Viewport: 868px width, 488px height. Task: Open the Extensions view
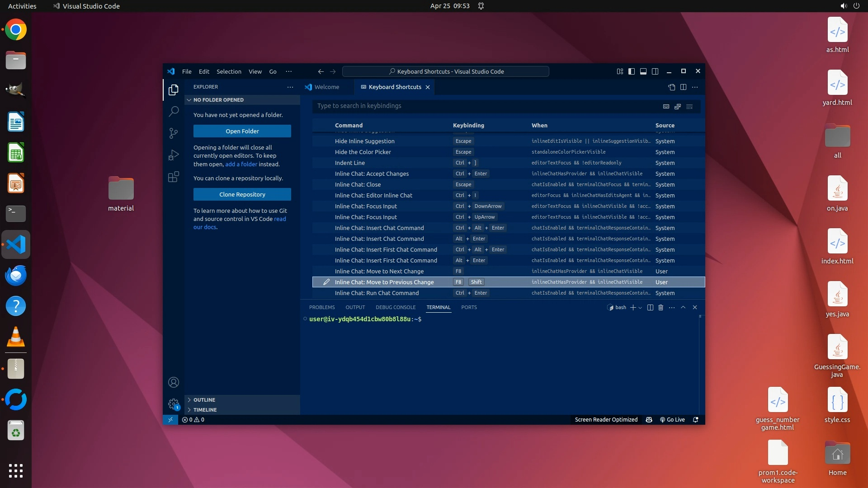(x=174, y=177)
